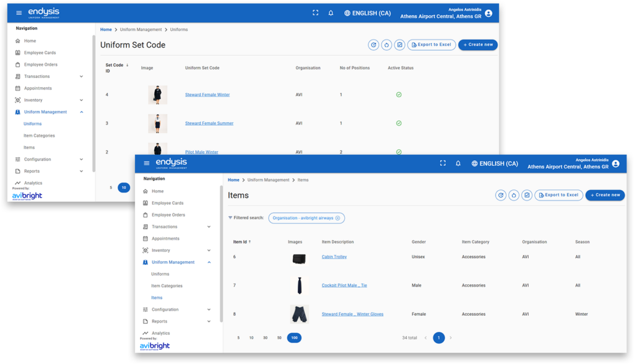This screenshot has width=634, height=364.
Task: Collapse Uniform Management in Uniform Set Code sidebar
Action: click(x=81, y=112)
